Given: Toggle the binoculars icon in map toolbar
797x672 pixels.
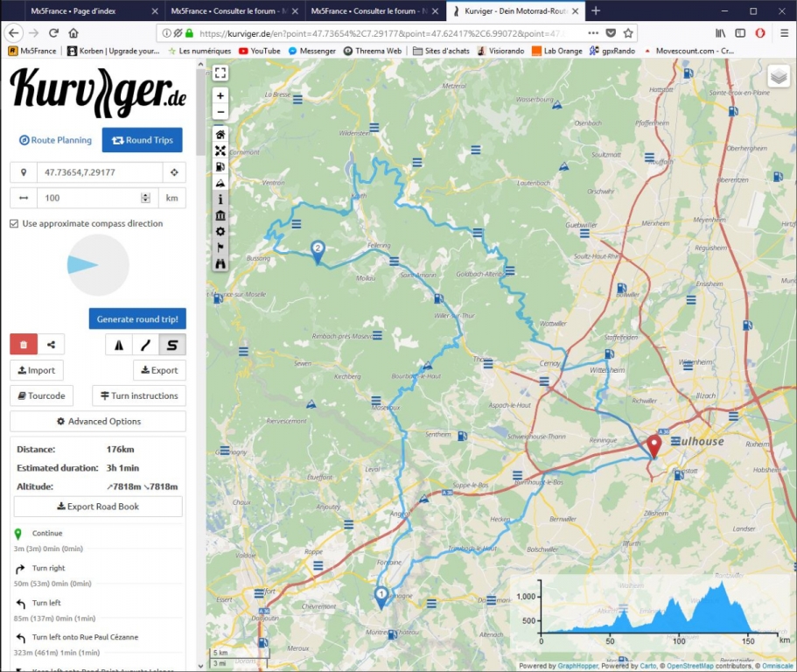Looking at the screenshot, I should (x=220, y=264).
